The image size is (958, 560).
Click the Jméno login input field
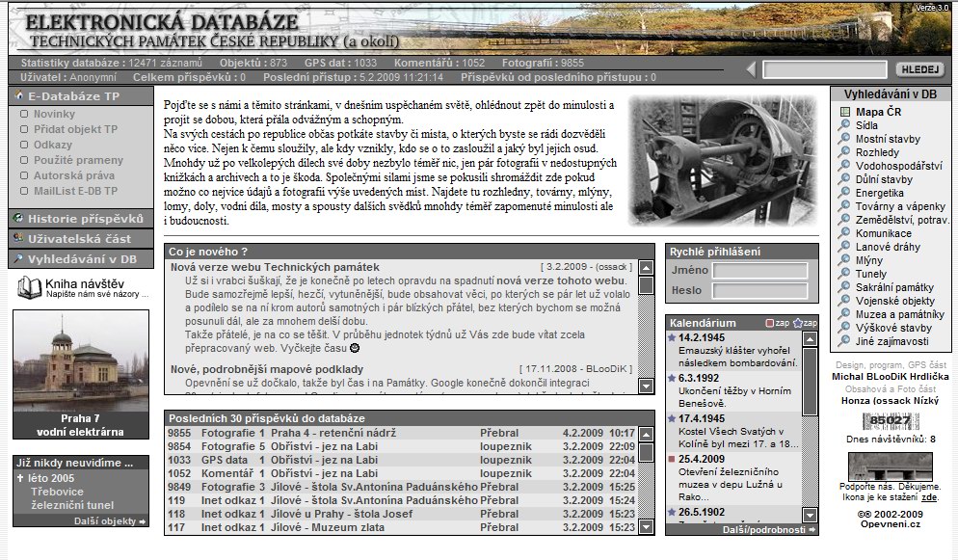pyautogui.click(x=759, y=271)
